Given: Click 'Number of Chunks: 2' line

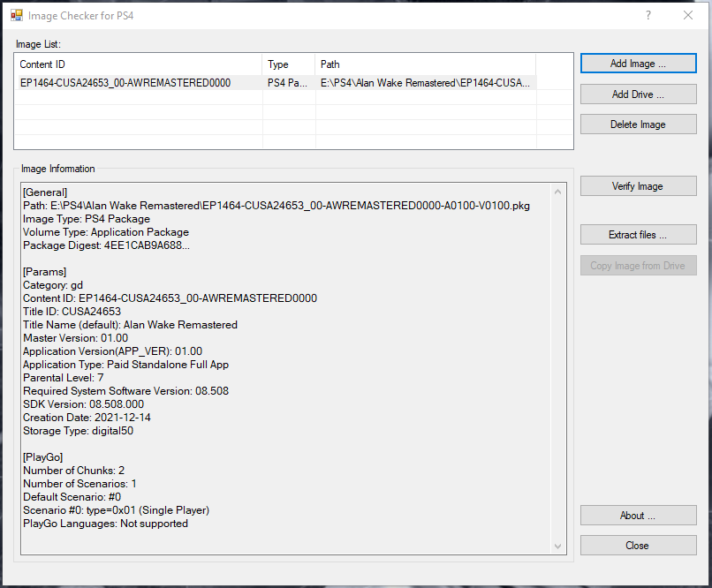Looking at the screenshot, I should pyautogui.click(x=73, y=470).
